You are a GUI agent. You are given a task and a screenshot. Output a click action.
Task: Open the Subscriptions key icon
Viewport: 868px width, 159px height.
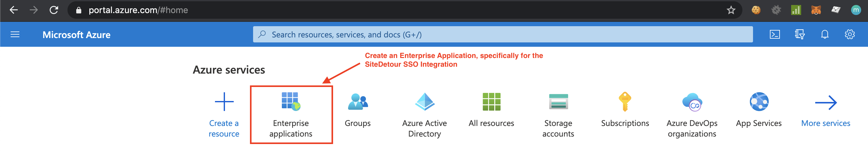coord(625,102)
